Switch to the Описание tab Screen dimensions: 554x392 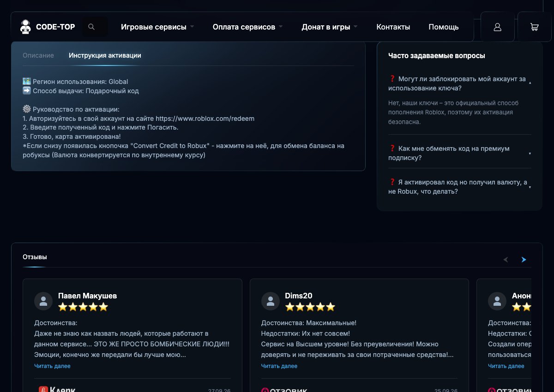[38, 55]
